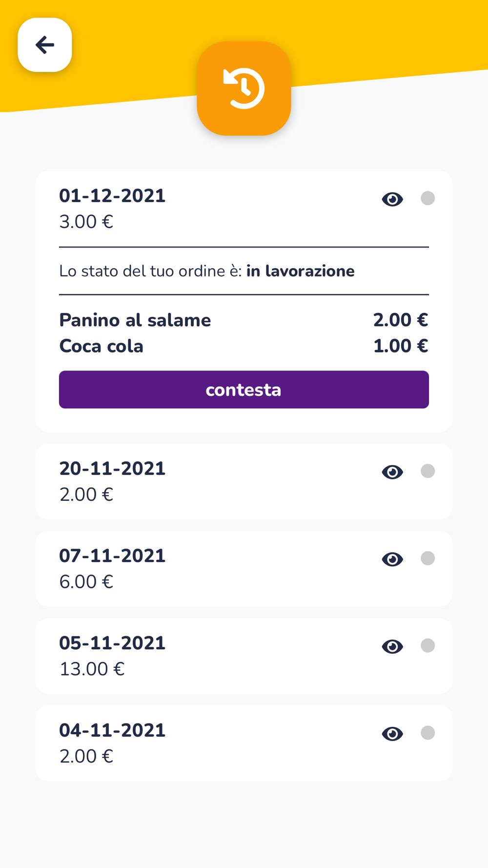The image size is (488, 868).
Task: Click the eye icon for 07-11-2021 order
Action: tap(392, 559)
